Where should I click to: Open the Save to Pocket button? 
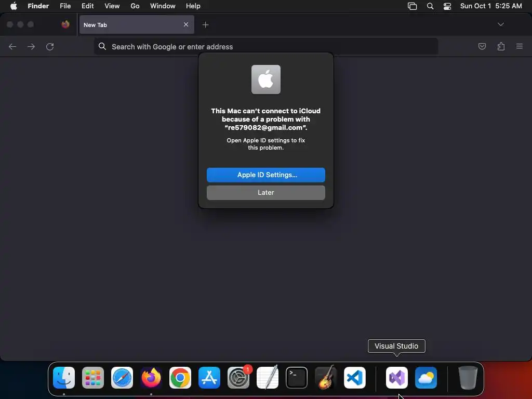[x=482, y=46]
